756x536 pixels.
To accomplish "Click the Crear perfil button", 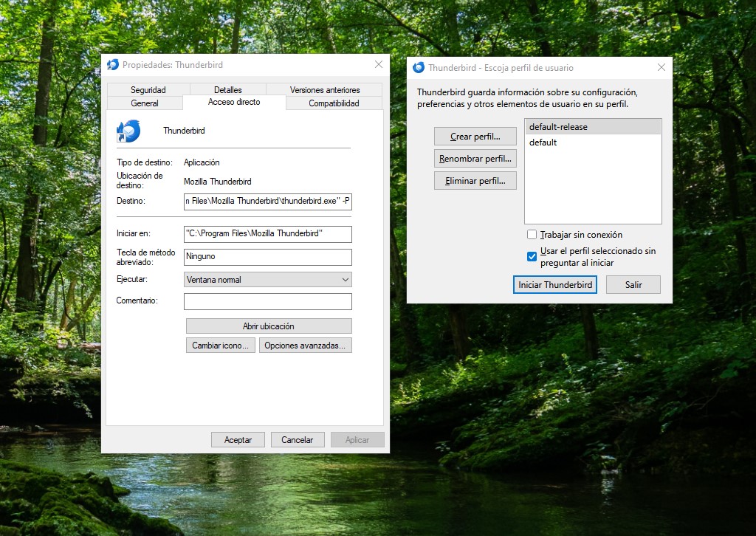I will [475, 137].
